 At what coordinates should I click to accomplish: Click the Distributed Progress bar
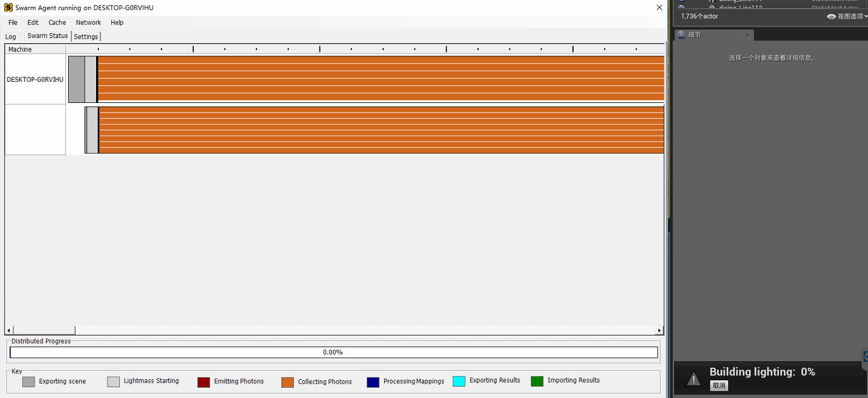click(x=334, y=353)
